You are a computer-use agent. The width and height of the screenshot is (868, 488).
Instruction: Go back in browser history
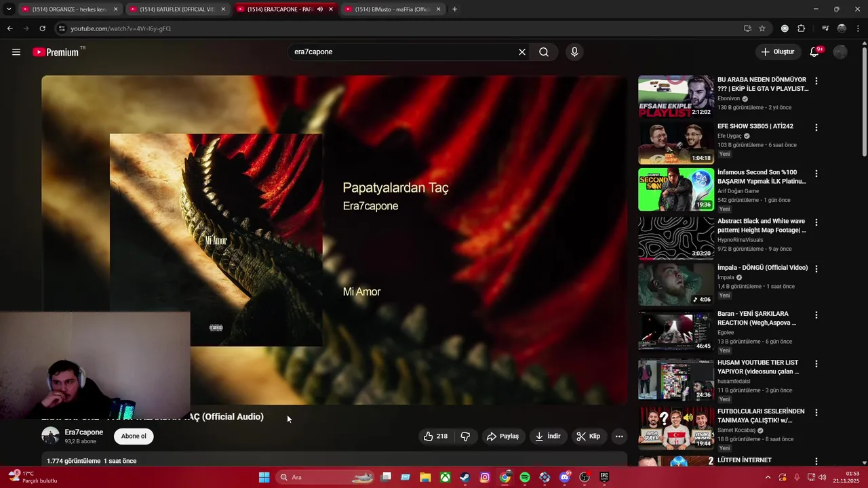(9, 28)
